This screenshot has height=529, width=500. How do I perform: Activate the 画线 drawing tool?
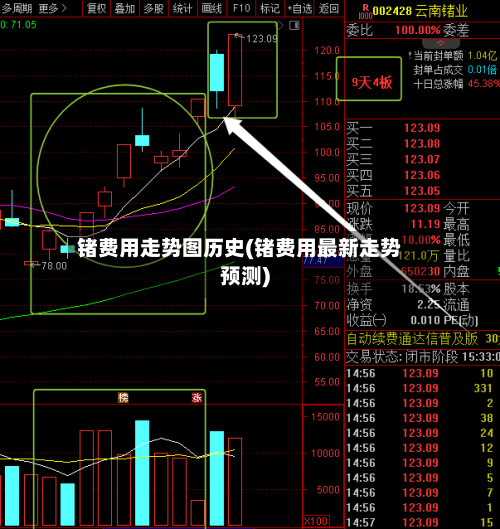tap(212, 8)
